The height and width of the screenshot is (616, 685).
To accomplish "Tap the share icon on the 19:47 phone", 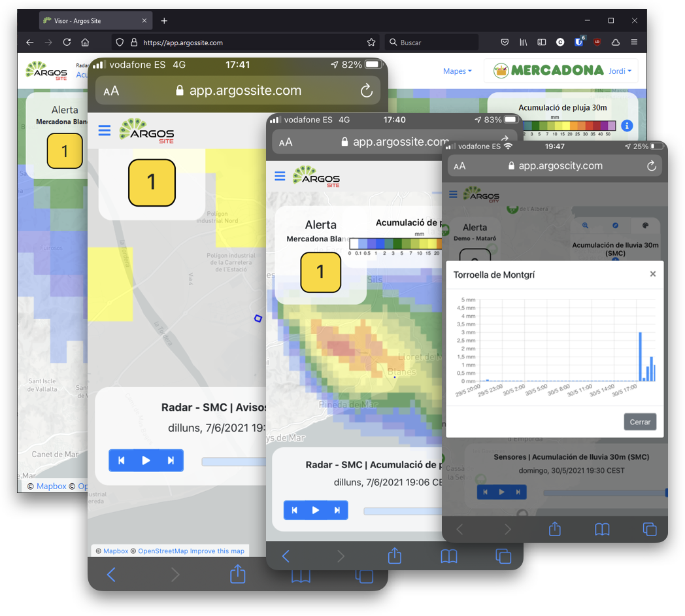I will pos(555,528).
